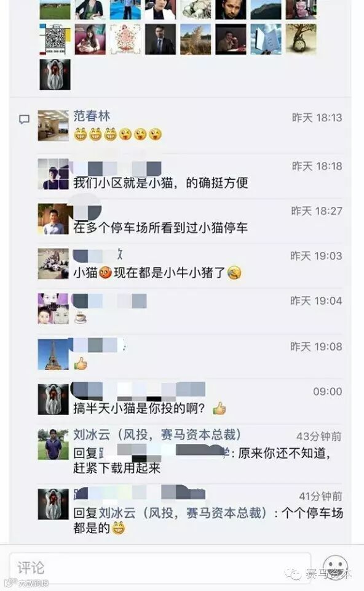Viewport: 364px width, 591px height.
Task: Tap the man in suit avatar in likes grid
Action: pyautogui.click(x=160, y=39)
